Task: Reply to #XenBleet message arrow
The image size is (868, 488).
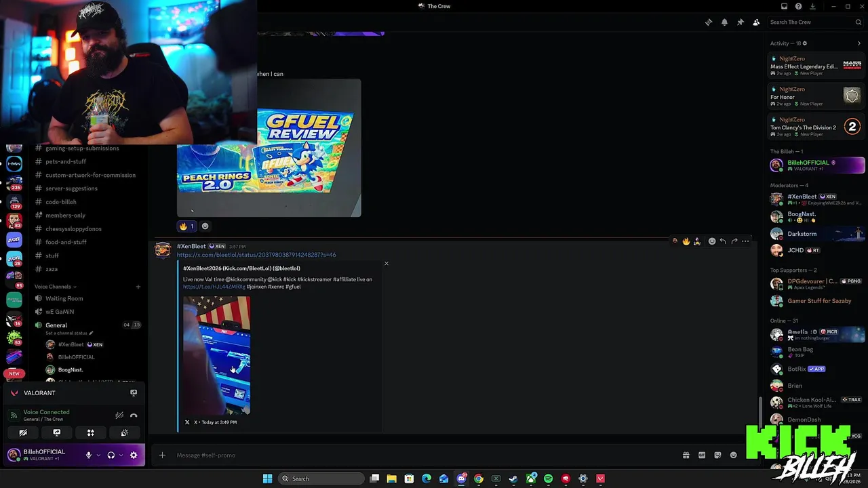Action: [723, 241]
